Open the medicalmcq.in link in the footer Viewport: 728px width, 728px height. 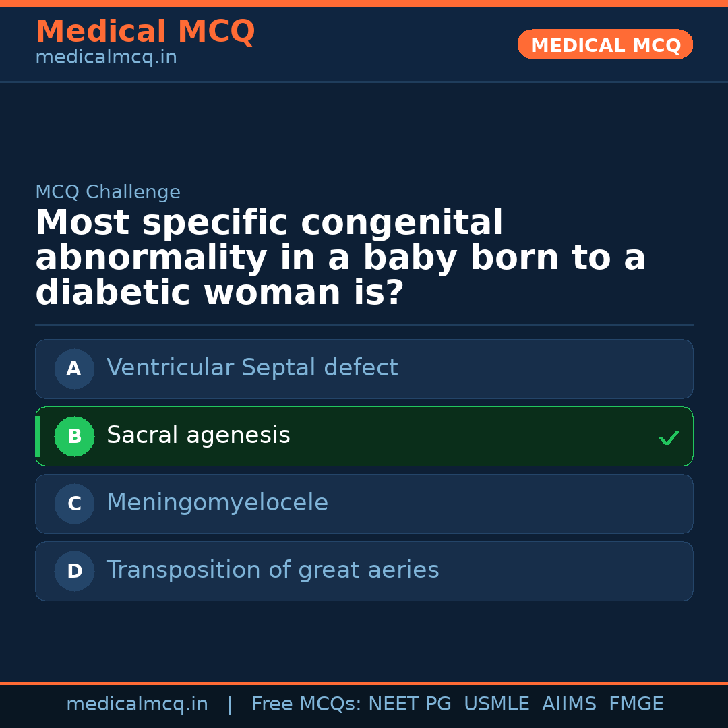click(x=137, y=704)
